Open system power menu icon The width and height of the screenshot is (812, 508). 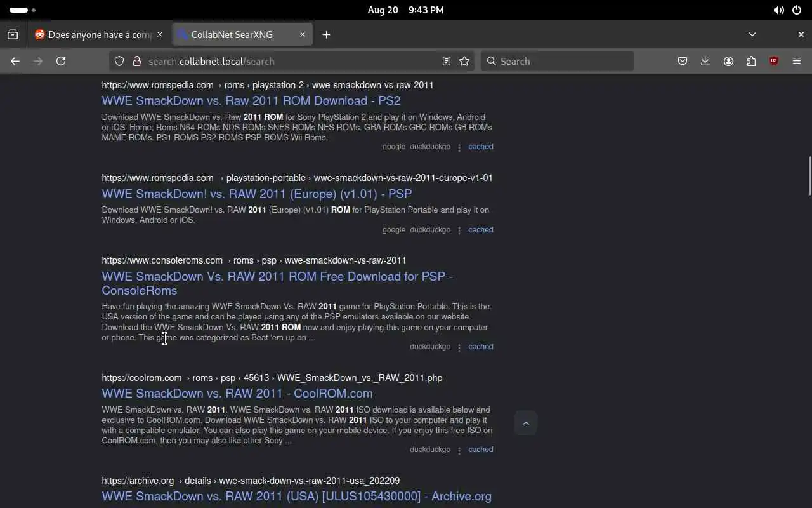coord(797,10)
